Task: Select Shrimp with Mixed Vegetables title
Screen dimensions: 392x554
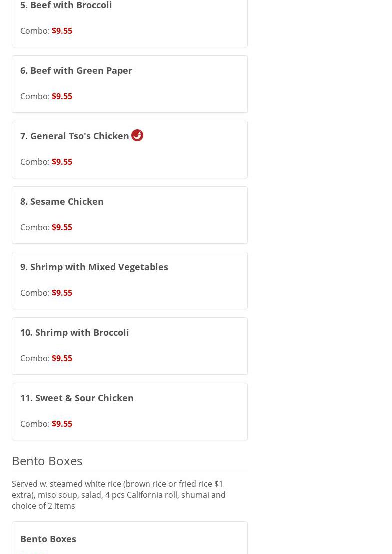Action: coord(94,267)
